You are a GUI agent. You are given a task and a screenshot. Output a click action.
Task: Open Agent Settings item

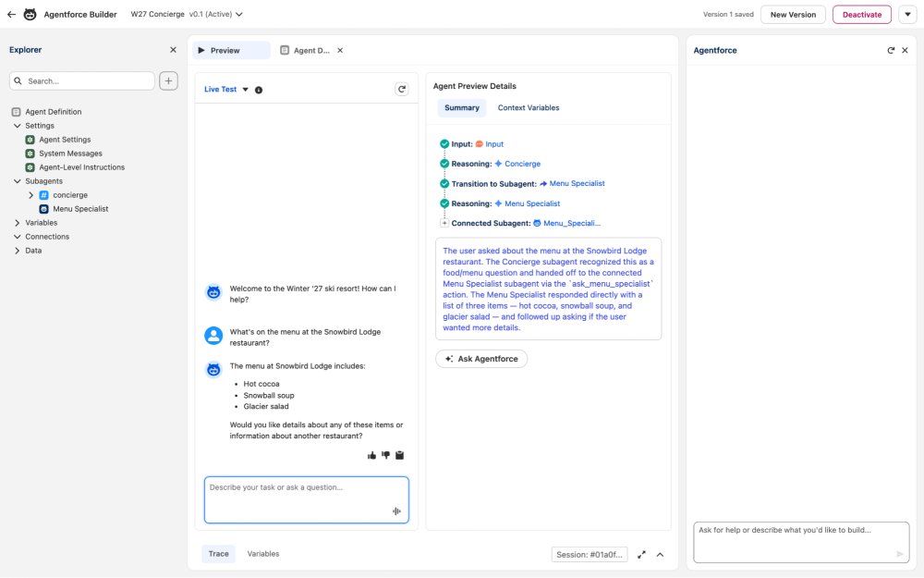[65, 140]
